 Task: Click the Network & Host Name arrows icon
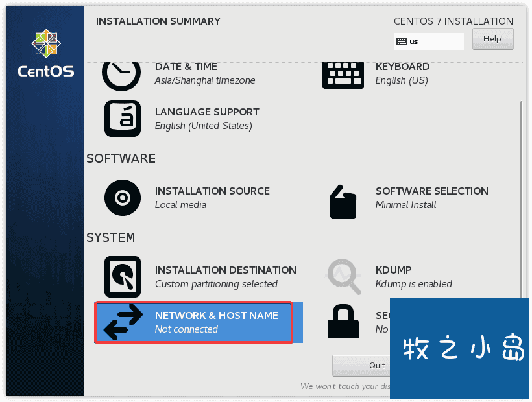point(123,322)
